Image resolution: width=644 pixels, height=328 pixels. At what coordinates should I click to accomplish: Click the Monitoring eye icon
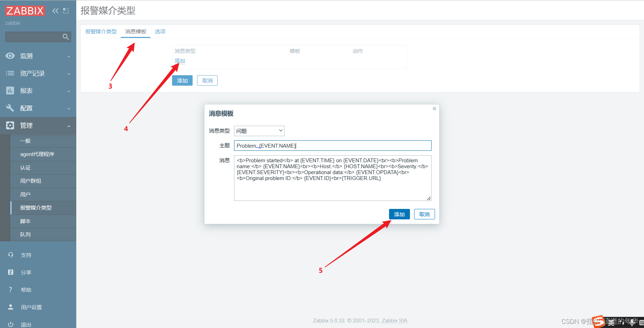10,56
